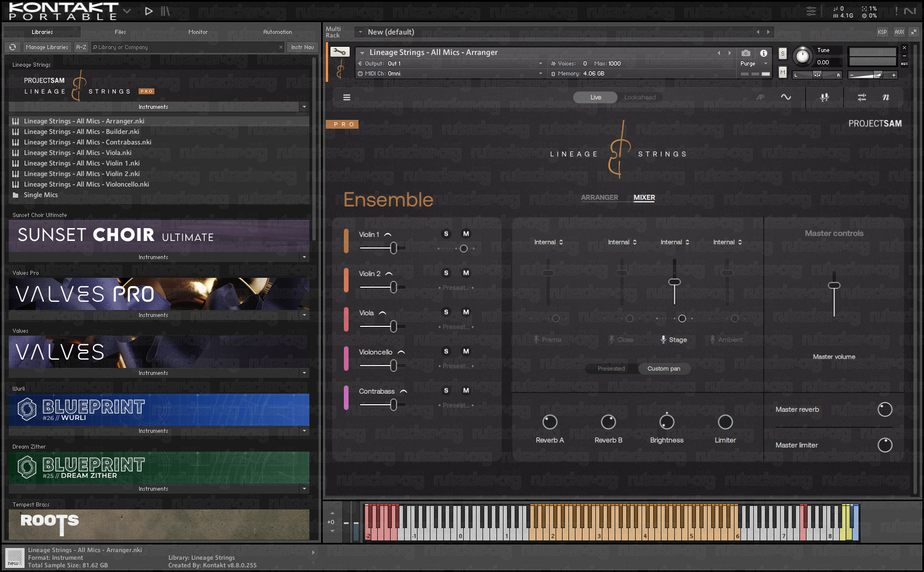The image size is (924, 572).
Task: Open the Kontakt main menu chevron
Action: 127,11
